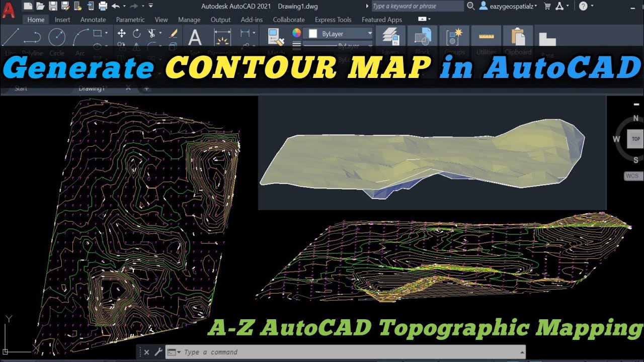Select the Arc tool

tap(80, 37)
